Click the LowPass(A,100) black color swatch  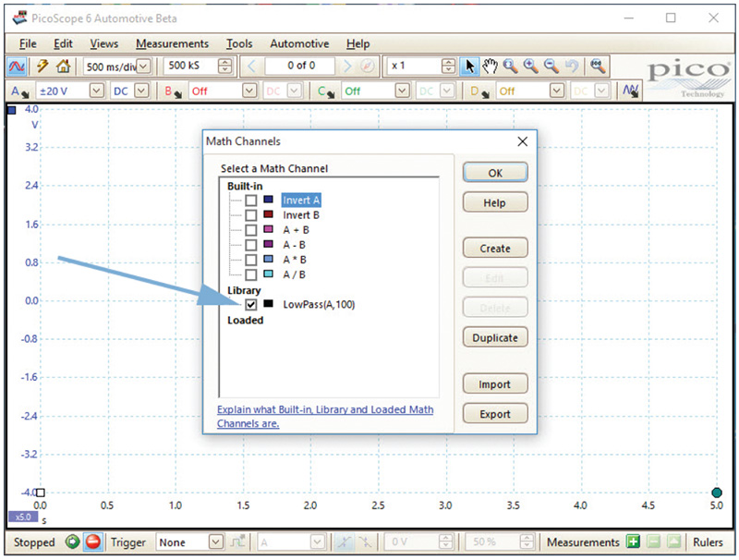tap(268, 304)
